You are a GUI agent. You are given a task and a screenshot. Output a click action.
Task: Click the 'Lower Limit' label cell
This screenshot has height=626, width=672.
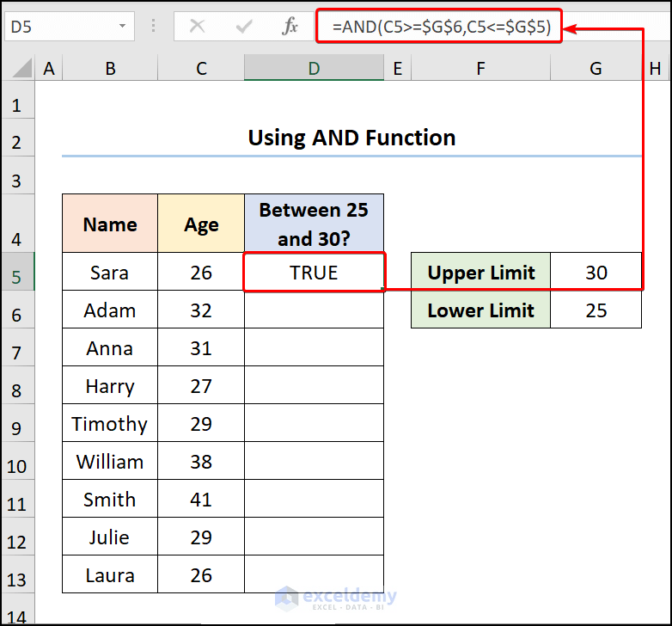click(x=480, y=310)
